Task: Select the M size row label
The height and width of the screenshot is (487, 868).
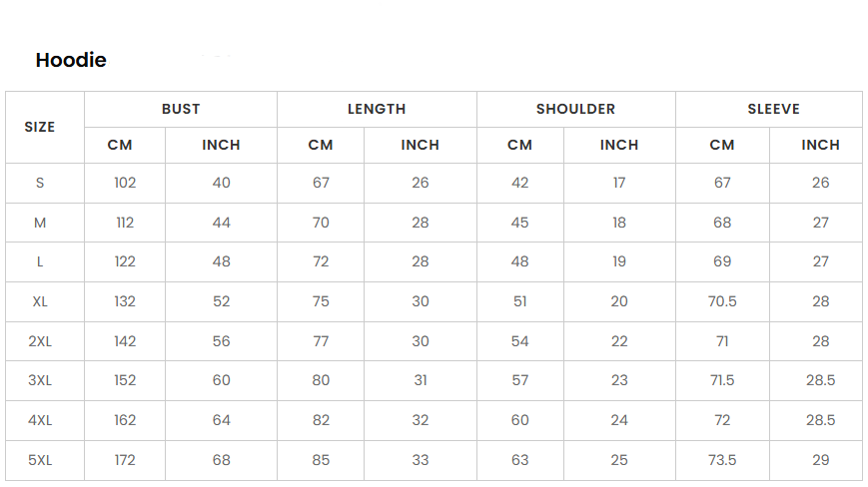Action: 40,223
